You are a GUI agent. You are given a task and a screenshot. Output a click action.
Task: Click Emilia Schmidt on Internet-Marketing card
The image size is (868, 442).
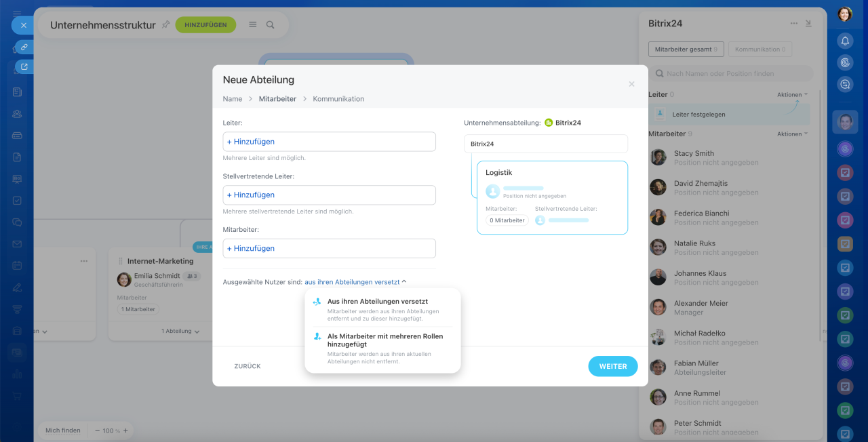pos(158,276)
